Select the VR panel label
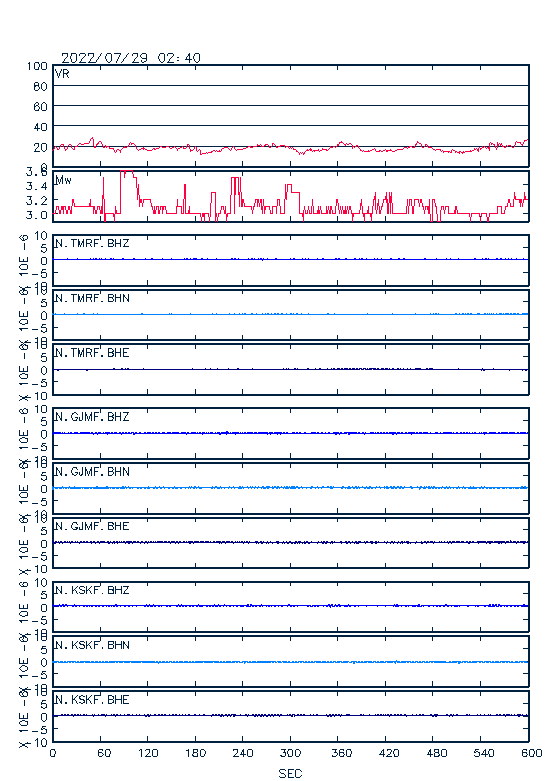The width and height of the screenshot is (554, 781). coord(62,74)
